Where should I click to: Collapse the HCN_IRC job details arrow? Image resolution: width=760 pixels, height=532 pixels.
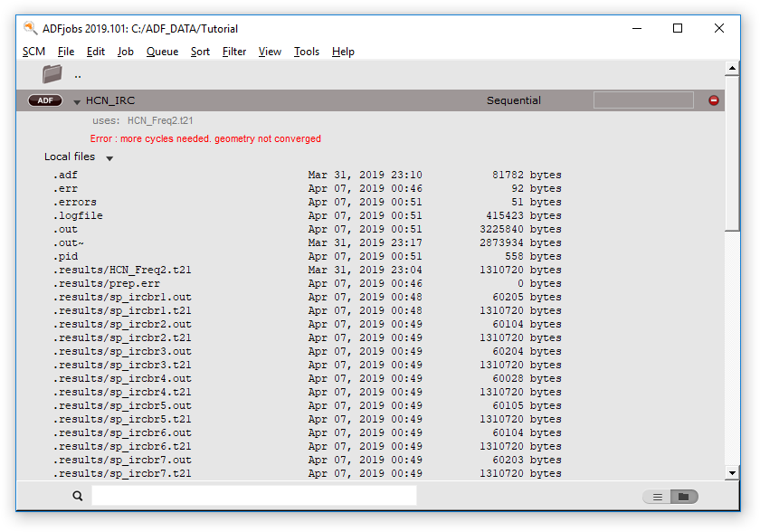point(77,101)
